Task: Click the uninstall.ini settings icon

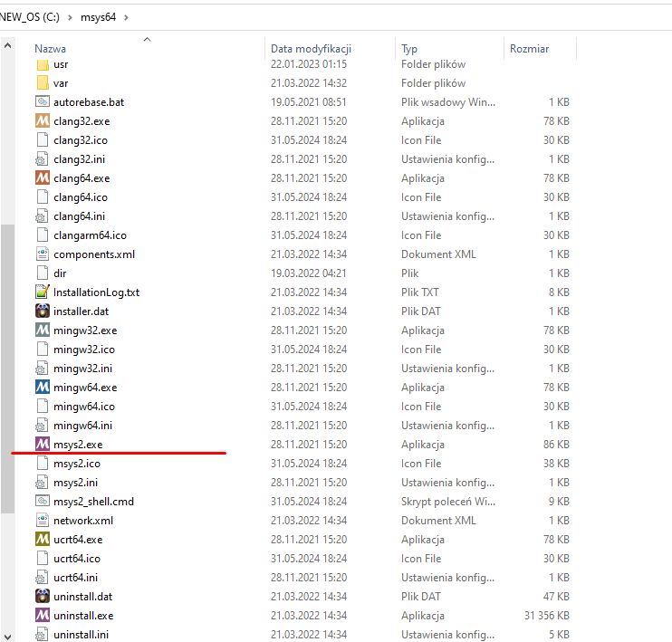Action: pyautogui.click(x=42, y=634)
